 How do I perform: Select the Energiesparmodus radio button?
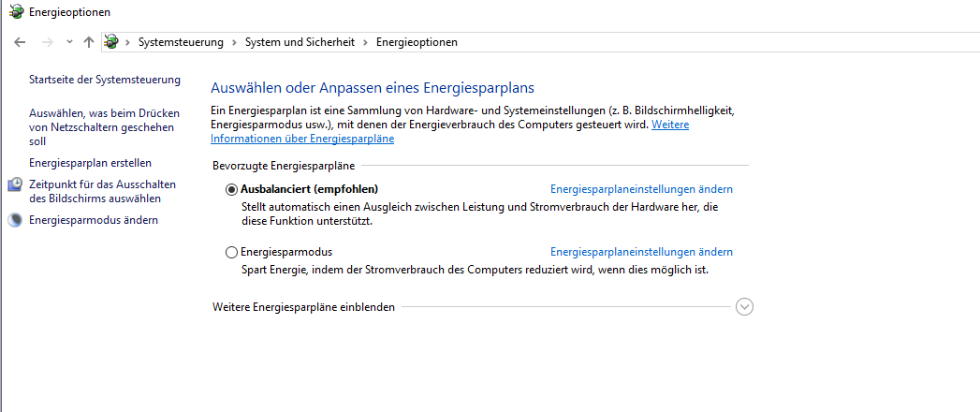[232, 252]
